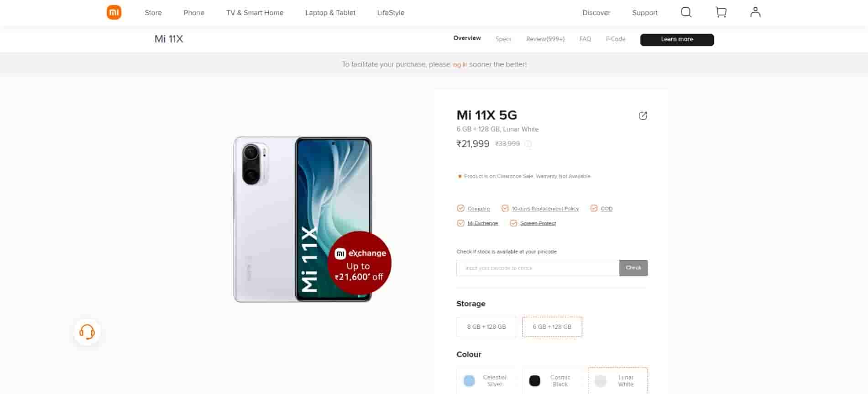Open the search icon in header
Screen dimensions: 868x394
[686, 12]
